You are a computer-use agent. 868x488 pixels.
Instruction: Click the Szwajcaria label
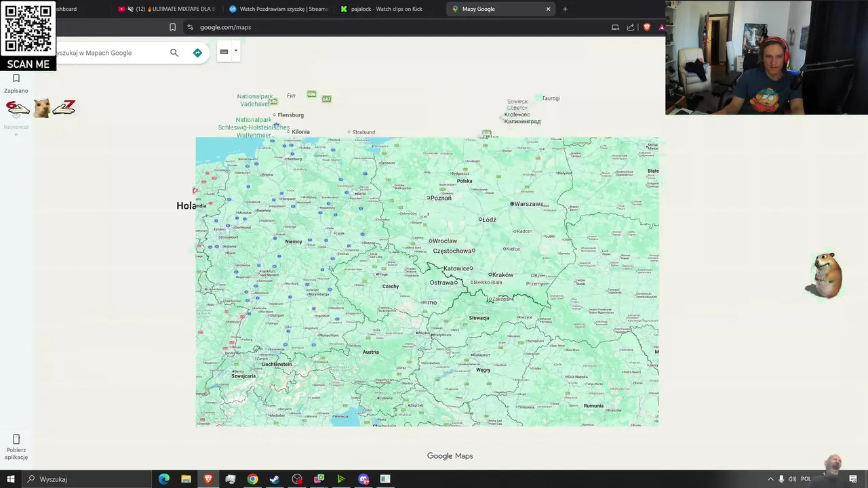click(x=243, y=376)
